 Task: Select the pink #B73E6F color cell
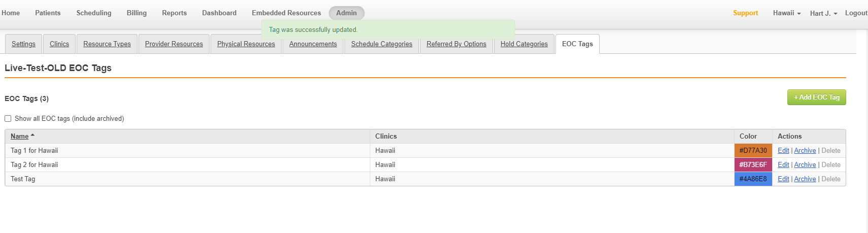tap(753, 165)
